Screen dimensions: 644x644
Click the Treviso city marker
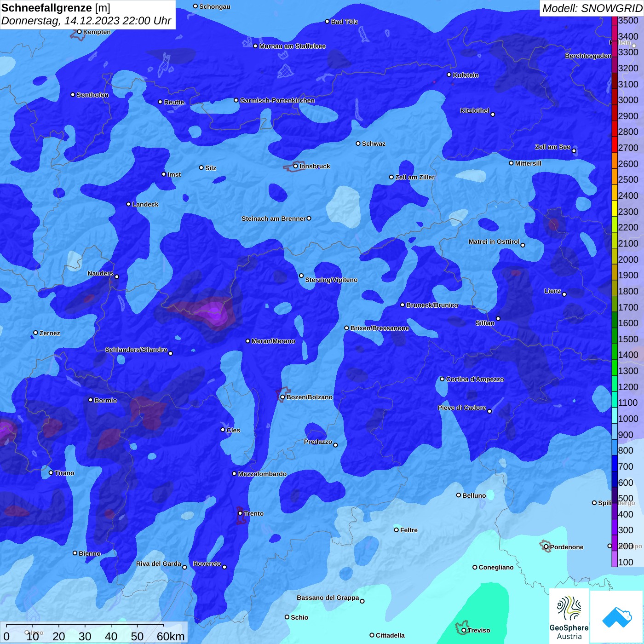coord(464,630)
